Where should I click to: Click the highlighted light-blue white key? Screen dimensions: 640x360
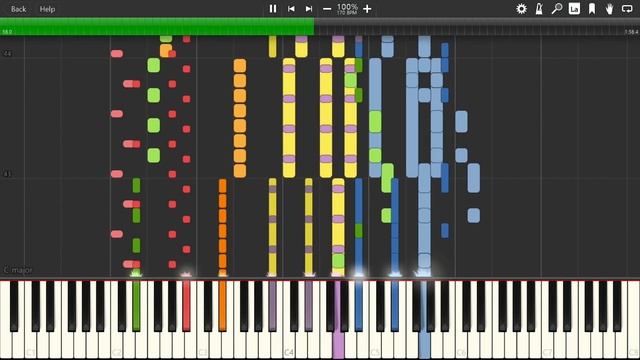pyautogui.click(x=424, y=345)
